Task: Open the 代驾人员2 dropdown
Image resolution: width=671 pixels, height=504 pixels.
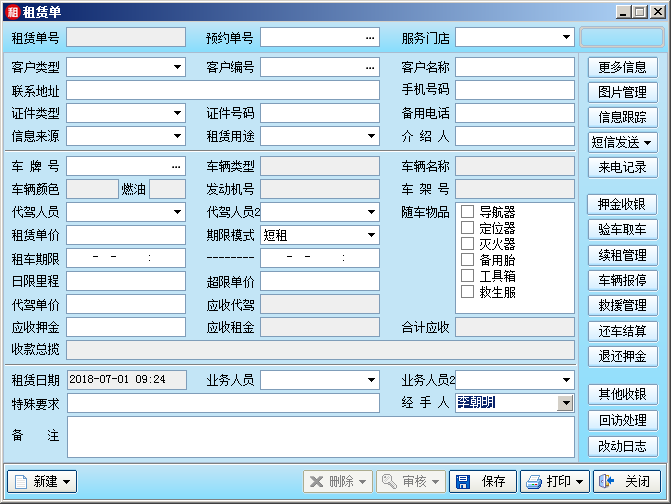Action: pos(371,212)
